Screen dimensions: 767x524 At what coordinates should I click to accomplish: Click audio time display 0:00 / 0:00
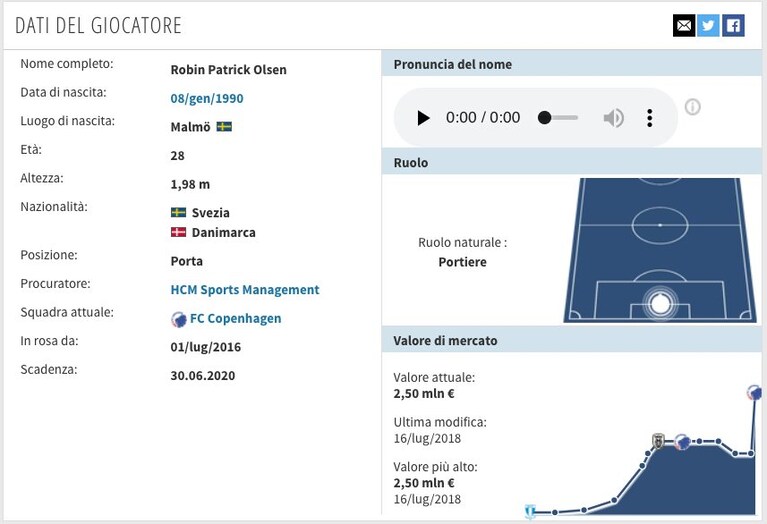point(483,118)
